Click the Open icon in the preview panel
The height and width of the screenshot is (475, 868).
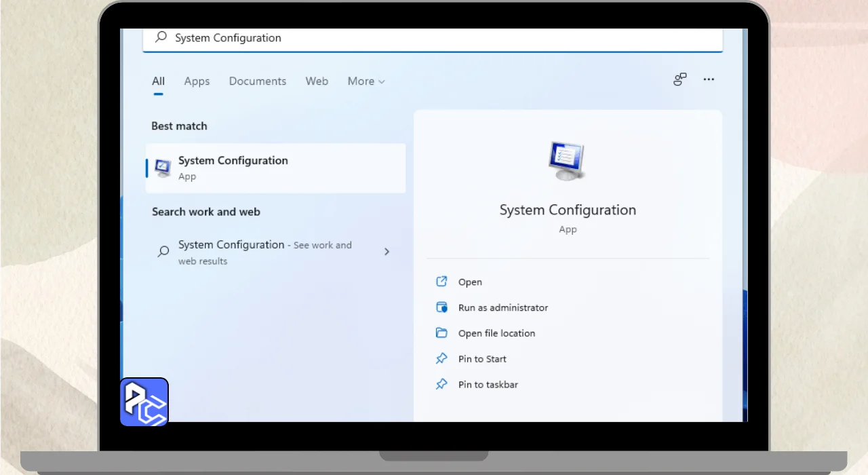[441, 282]
